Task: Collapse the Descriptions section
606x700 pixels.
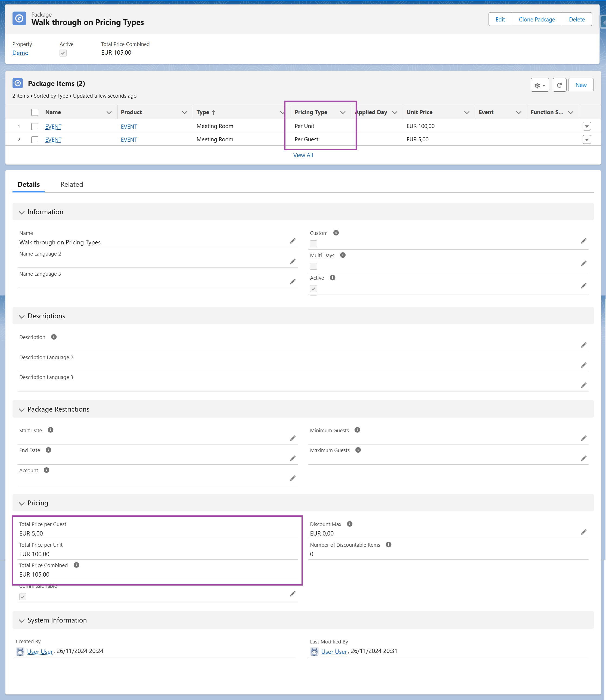Action: click(x=22, y=316)
